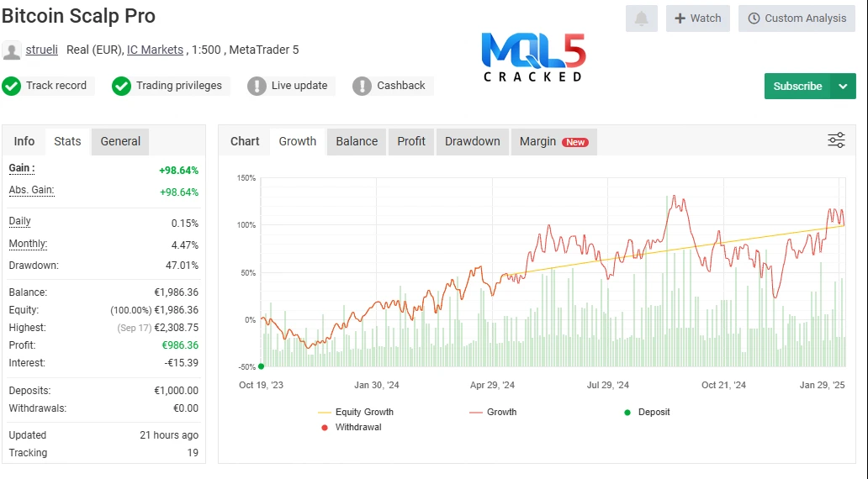Click the Oct 19, '23 axis date

261,385
